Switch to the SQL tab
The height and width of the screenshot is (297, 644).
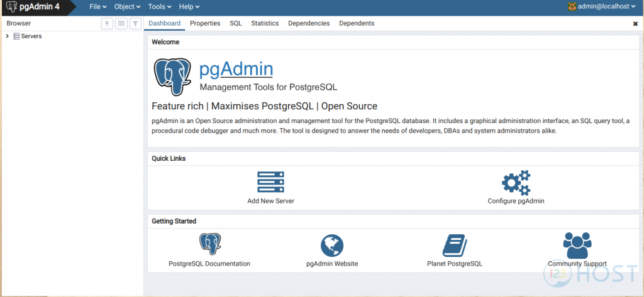235,23
